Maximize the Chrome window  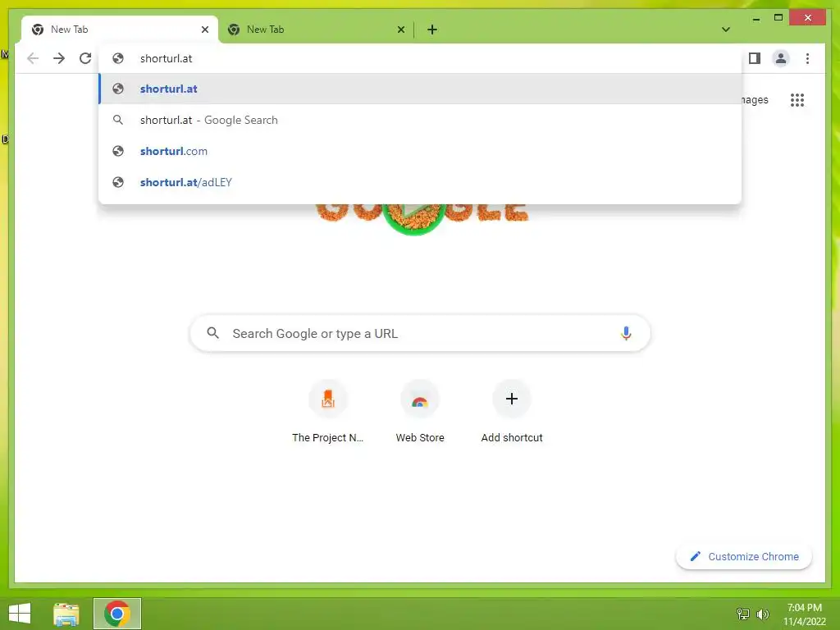coord(778,18)
